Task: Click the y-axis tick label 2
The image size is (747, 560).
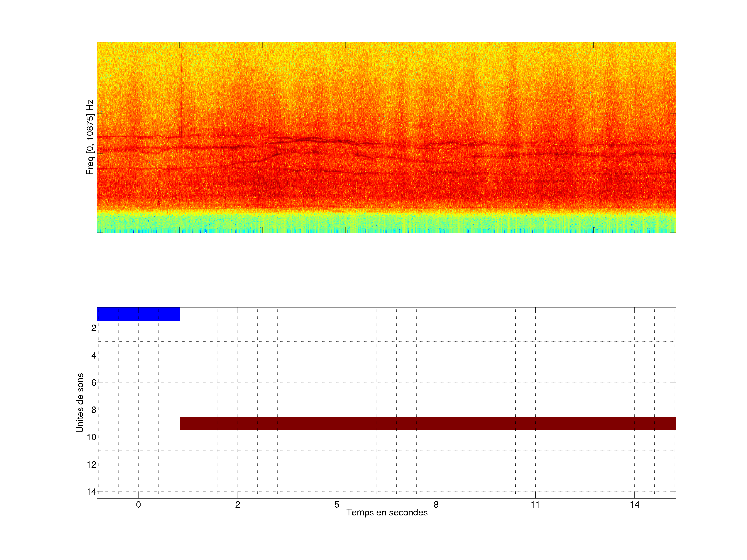Action: tap(94, 328)
